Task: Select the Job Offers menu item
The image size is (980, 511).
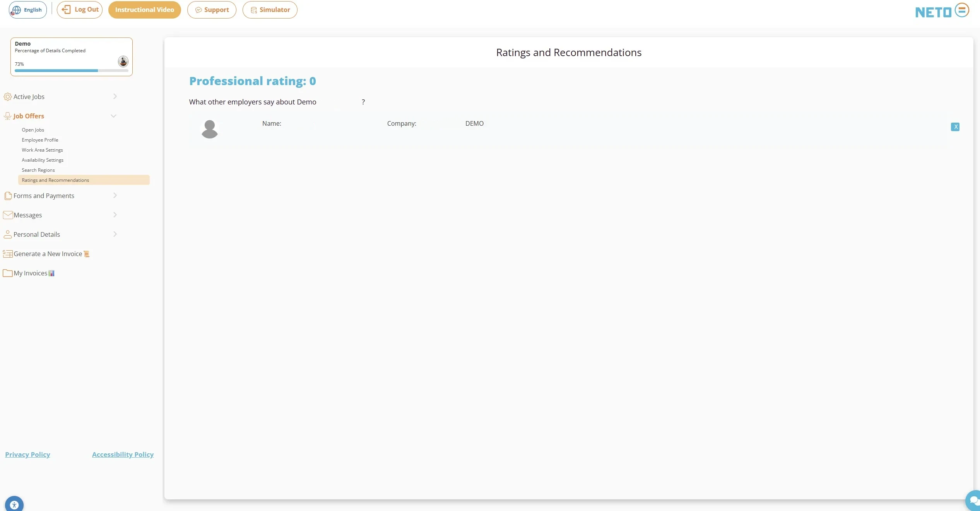Action: coord(29,116)
